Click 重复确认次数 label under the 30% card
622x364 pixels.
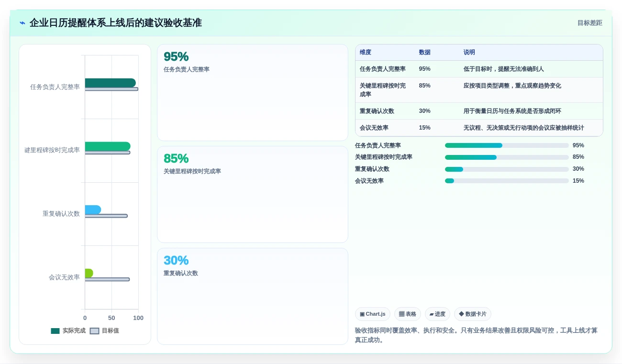(181, 273)
